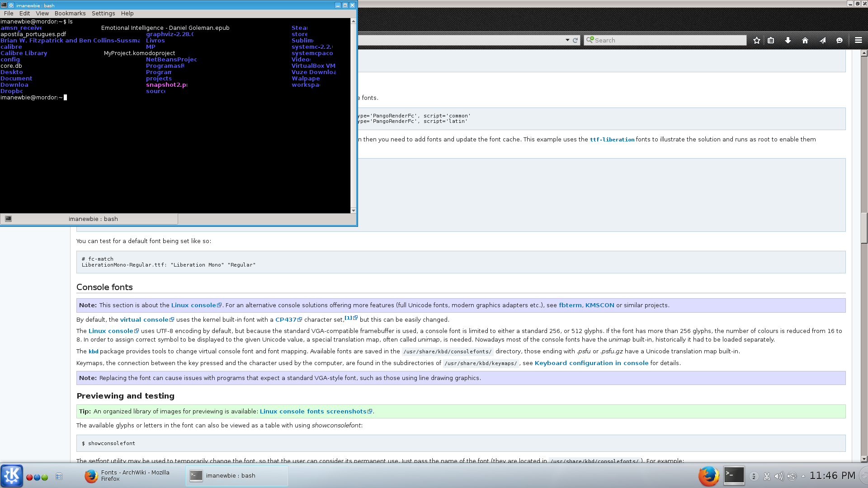Click Firefox scrollbar up arrow
This screenshot has width=868, height=488.
(864, 53)
